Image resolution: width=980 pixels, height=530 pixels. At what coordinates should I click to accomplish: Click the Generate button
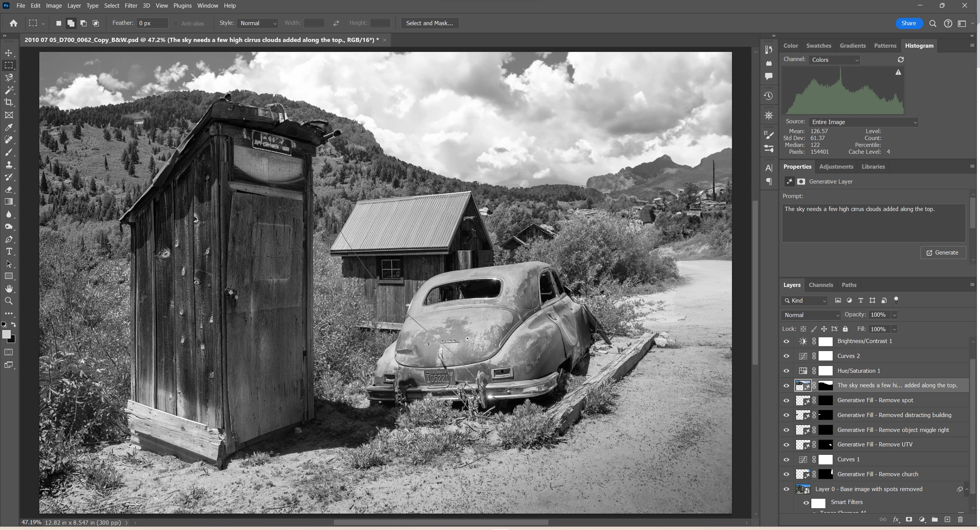943,253
